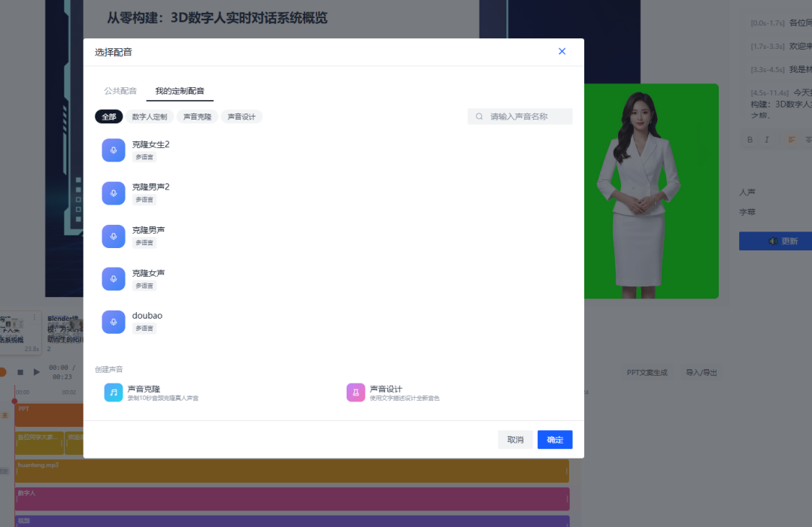Select the PPT track clip
The image size is (812, 527).
(49, 415)
